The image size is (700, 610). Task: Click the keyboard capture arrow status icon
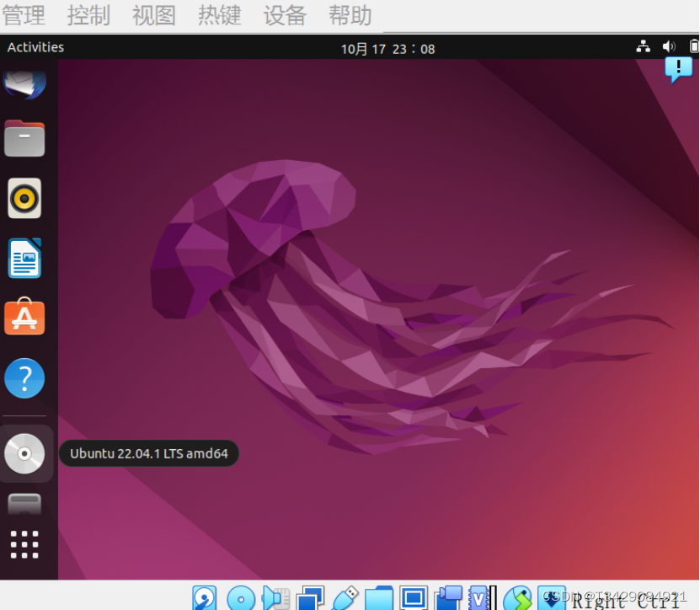click(552, 598)
